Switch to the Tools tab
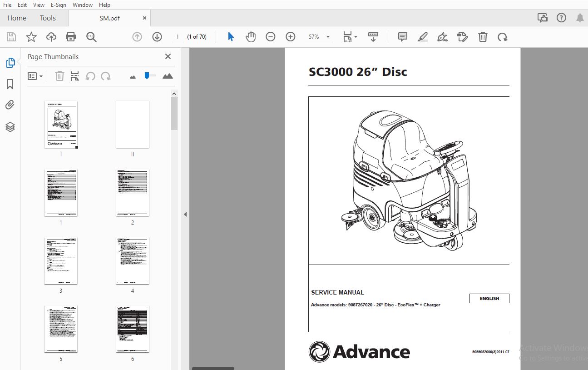The width and height of the screenshot is (588, 370). (x=48, y=18)
